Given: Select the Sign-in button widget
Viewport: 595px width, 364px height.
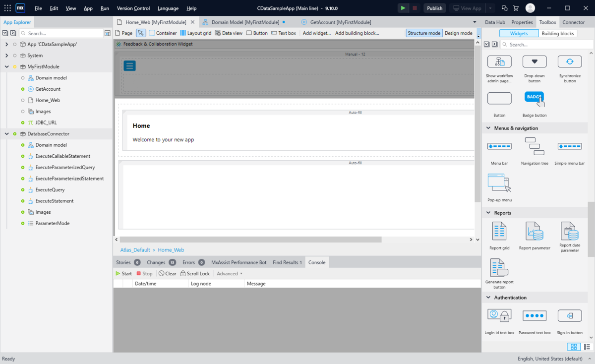Looking at the screenshot, I should tap(570, 321).
